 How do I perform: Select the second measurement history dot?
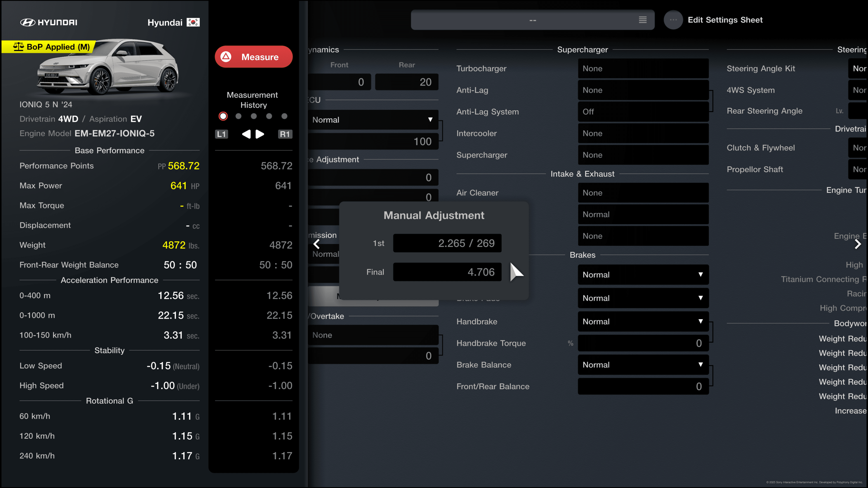238,116
